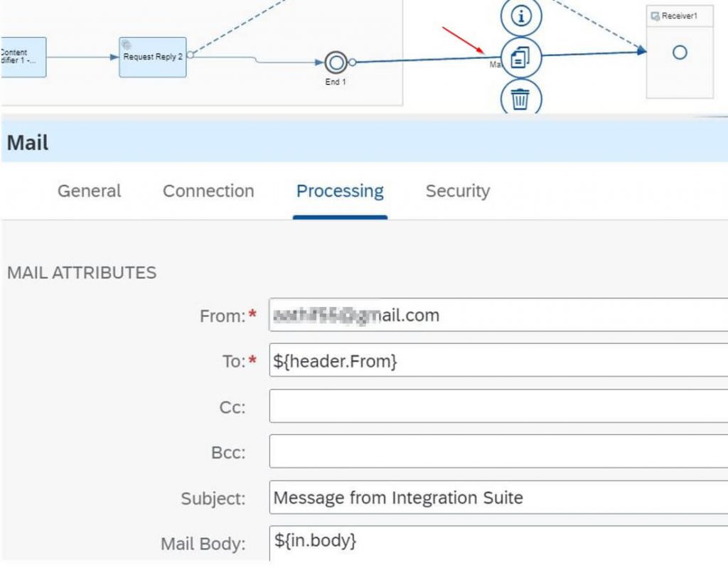
Task: Click the empty Bcc input field
Action: (x=498, y=451)
